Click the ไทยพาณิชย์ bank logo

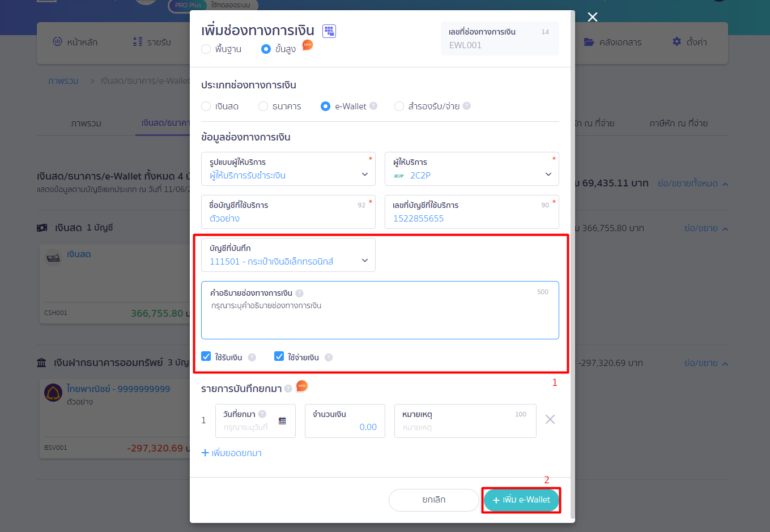click(53, 393)
